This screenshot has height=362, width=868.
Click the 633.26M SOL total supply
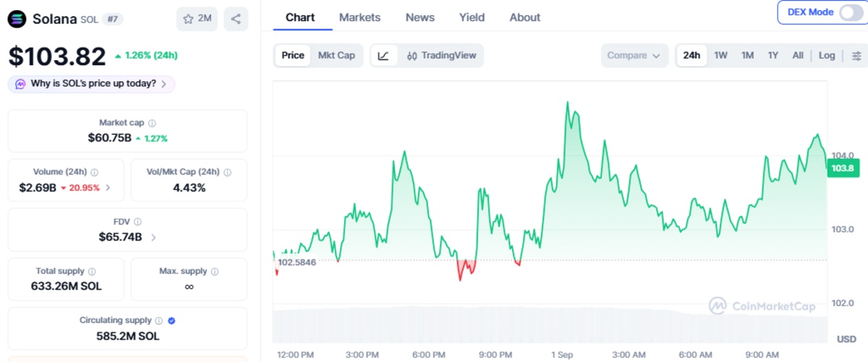(66, 286)
